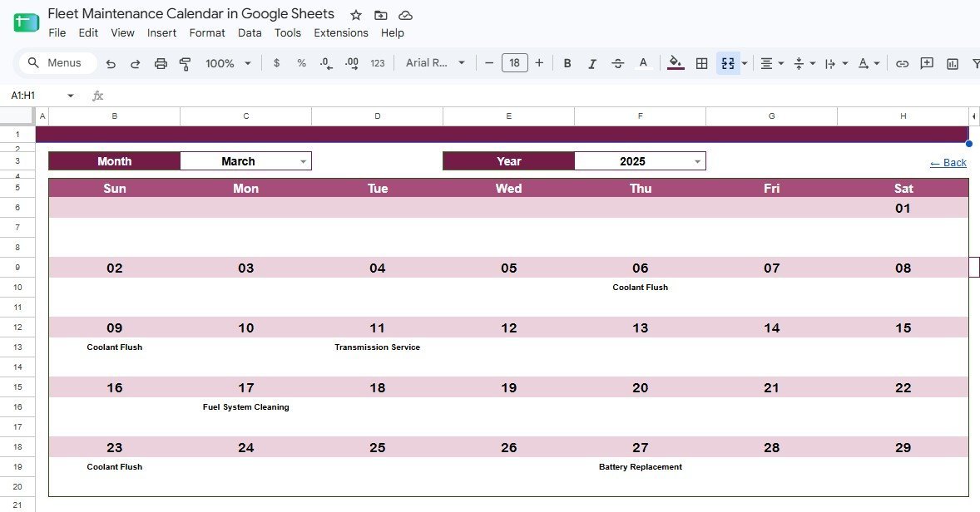The image size is (980, 512).
Task: Star the document title
Action: point(355,15)
